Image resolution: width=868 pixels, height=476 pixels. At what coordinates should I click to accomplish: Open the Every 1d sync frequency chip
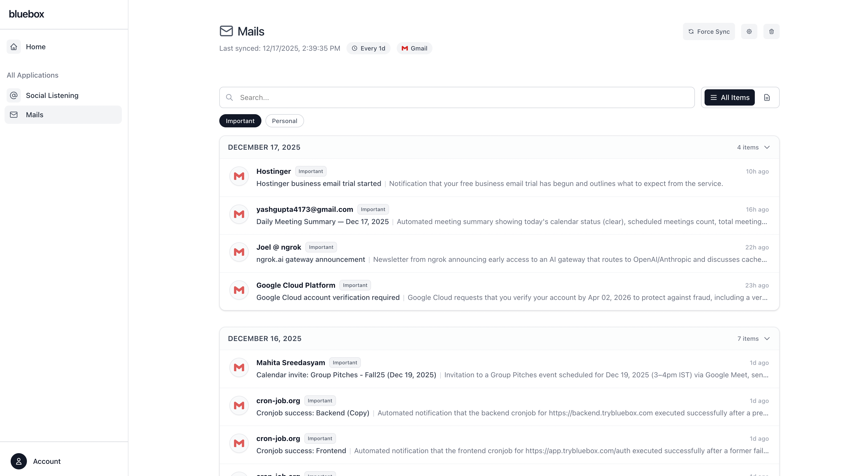368,48
